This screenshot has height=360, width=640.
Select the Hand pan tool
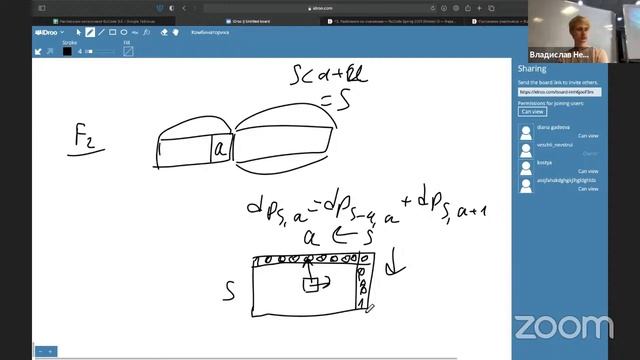pyautogui.click(x=176, y=32)
